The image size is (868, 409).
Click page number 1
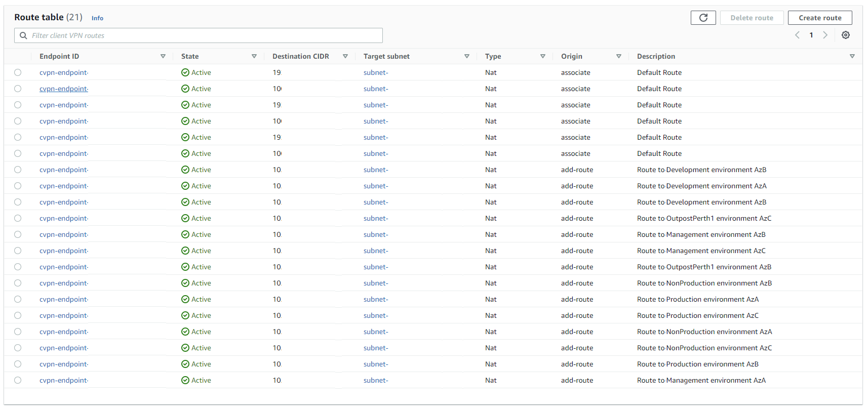(811, 35)
